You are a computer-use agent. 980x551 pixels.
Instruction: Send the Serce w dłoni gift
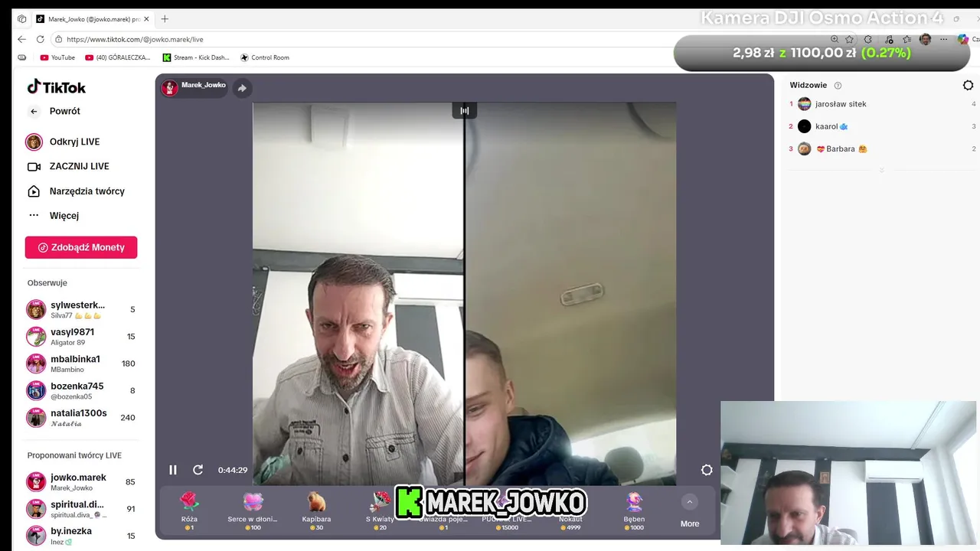[253, 510]
